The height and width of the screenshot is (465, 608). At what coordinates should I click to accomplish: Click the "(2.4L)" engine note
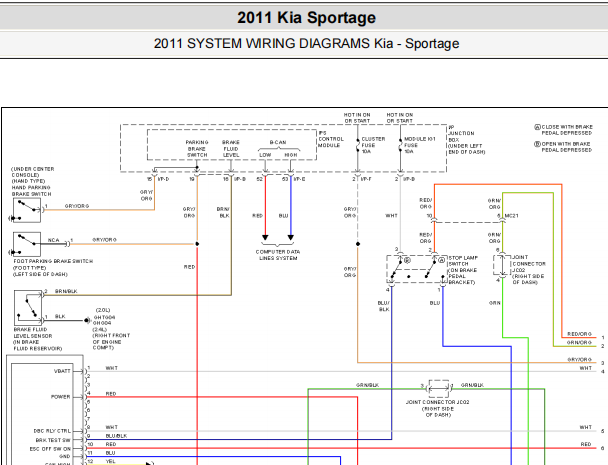[x=100, y=329]
